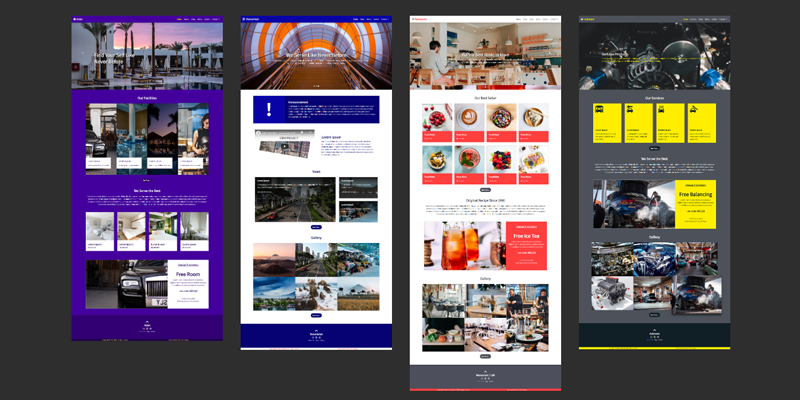Click the up chevron in the Automotive template footer
The image size is (800, 400).
655,330
